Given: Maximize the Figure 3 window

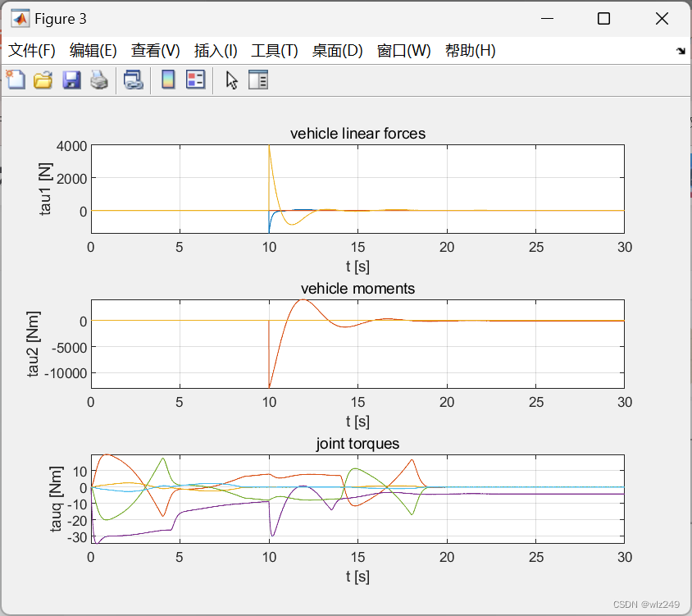Looking at the screenshot, I should [x=603, y=19].
